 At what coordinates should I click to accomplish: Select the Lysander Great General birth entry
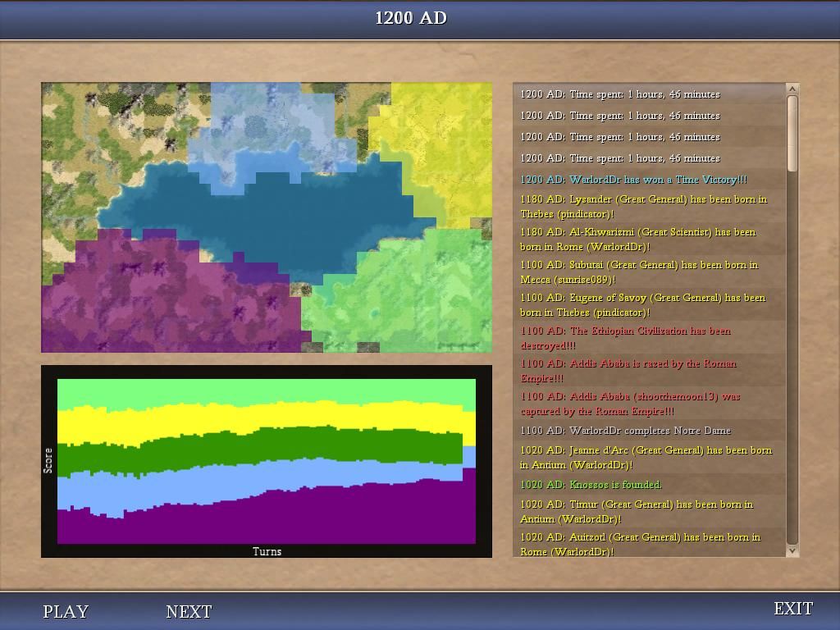[x=640, y=205]
